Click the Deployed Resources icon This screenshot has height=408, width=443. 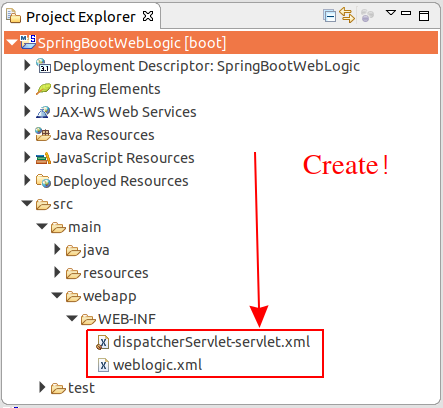[43, 181]
